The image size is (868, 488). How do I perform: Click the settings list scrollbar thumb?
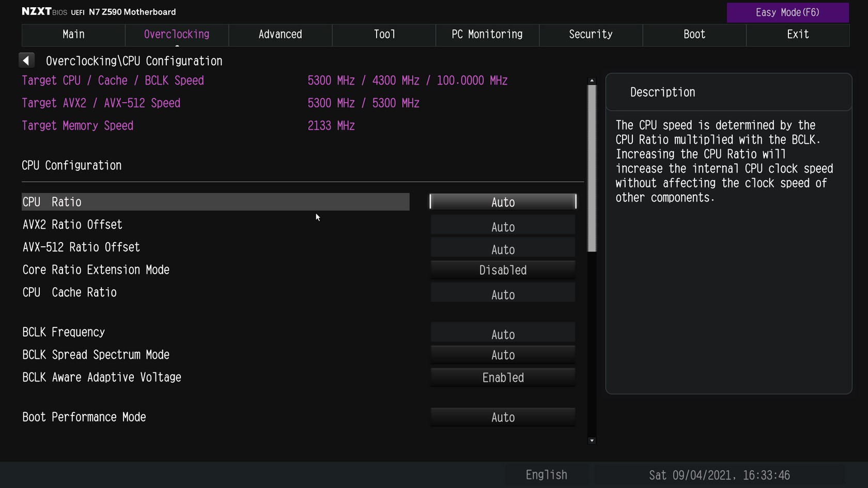tap(592, 168)
